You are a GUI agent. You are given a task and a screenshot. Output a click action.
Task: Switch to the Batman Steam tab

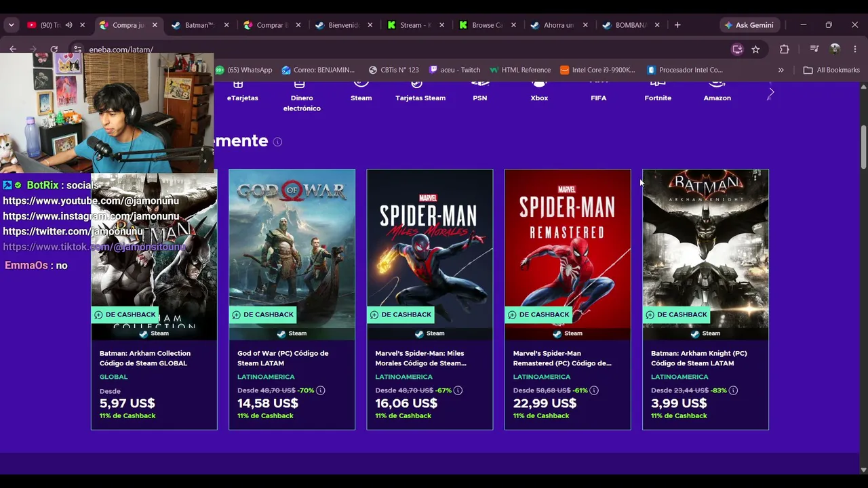199,25
